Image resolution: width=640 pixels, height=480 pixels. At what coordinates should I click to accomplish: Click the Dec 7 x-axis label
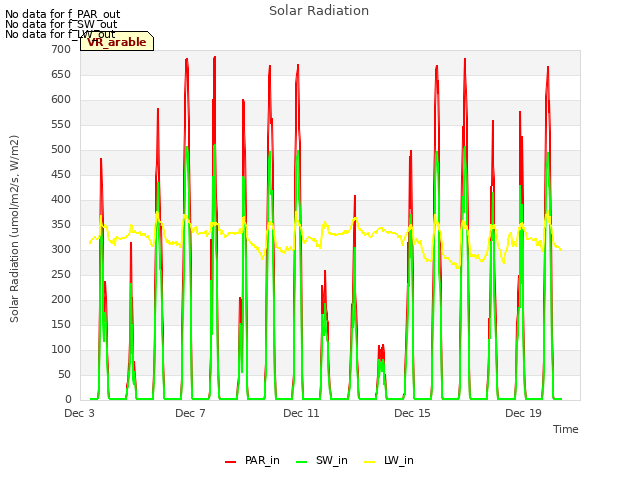coord(190,413)
